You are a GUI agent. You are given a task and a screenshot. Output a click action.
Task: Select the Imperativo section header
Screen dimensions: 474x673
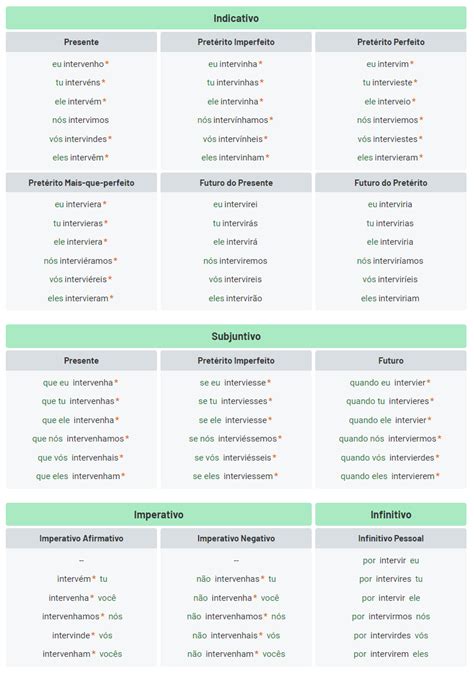(x=158, y=514)
